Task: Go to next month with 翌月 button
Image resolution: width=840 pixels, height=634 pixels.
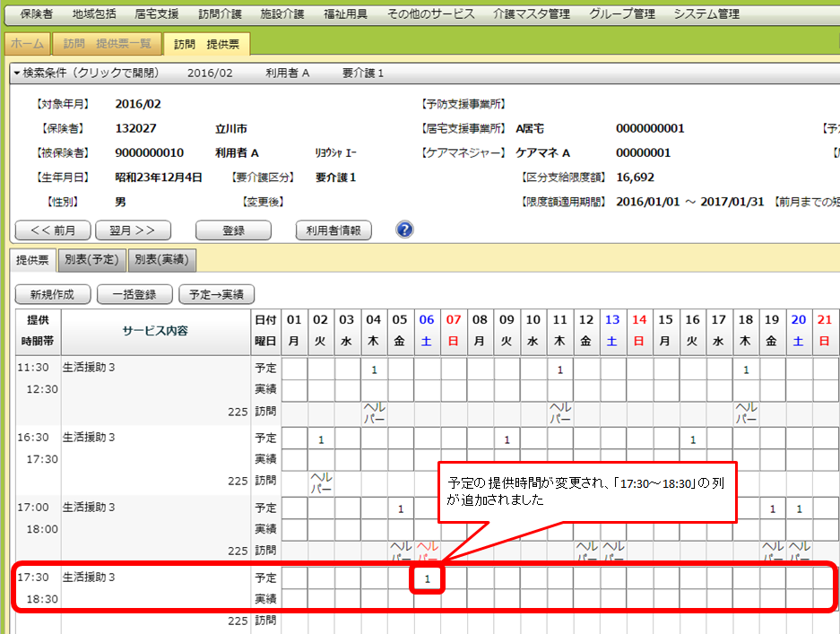Action: (x=132, y=230)
